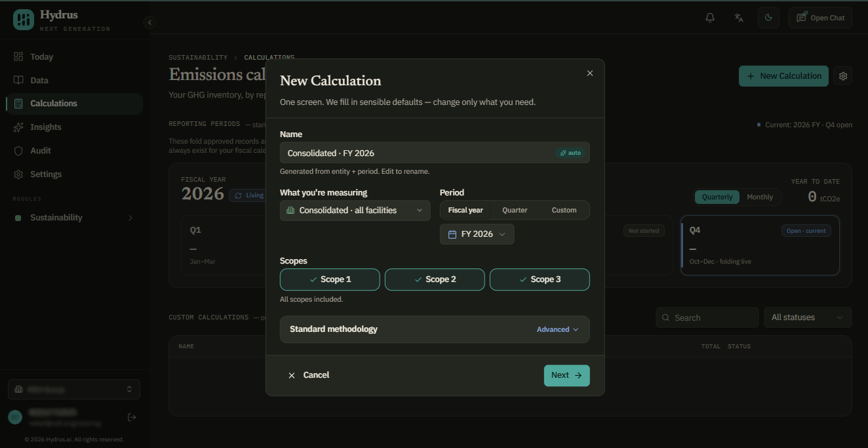Click the Open · current badge
The image size is (868, 448).
pos(806,231)
